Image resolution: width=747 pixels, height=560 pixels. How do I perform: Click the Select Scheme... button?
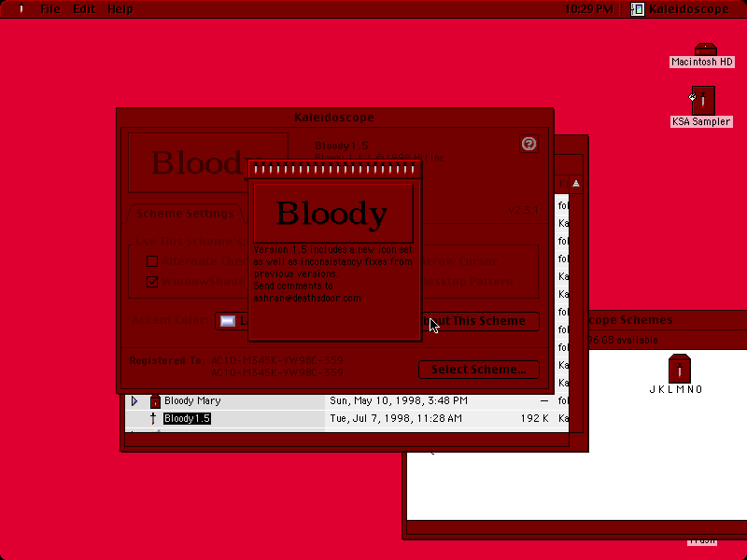[479, 370]
